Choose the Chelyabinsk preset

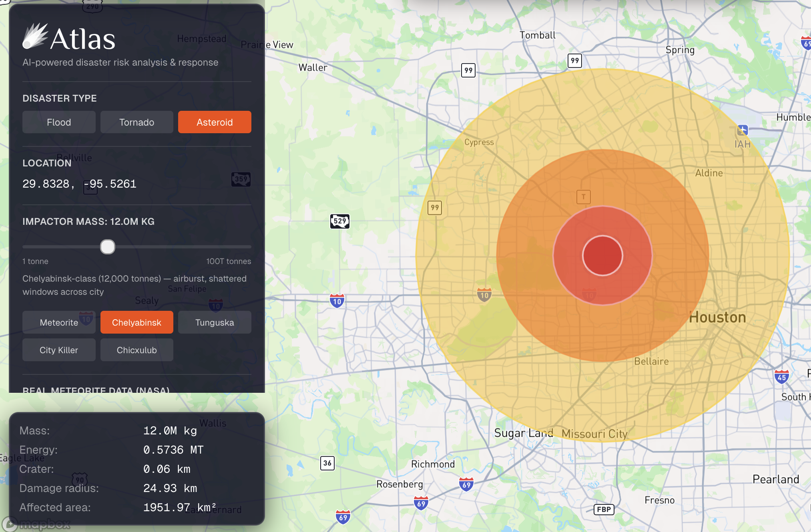click(137, 322)
